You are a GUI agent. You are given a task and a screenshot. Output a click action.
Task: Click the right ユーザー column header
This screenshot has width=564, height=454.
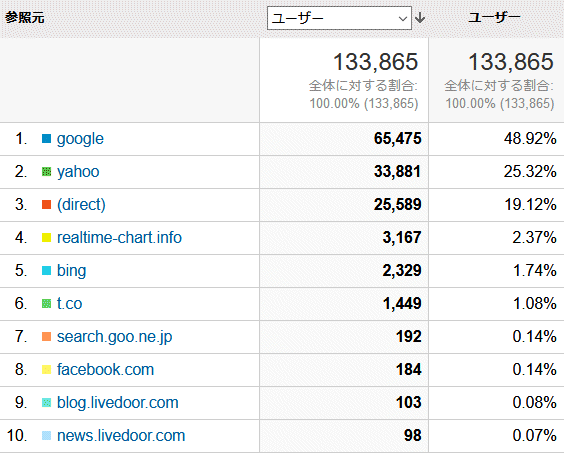point(494,17)
